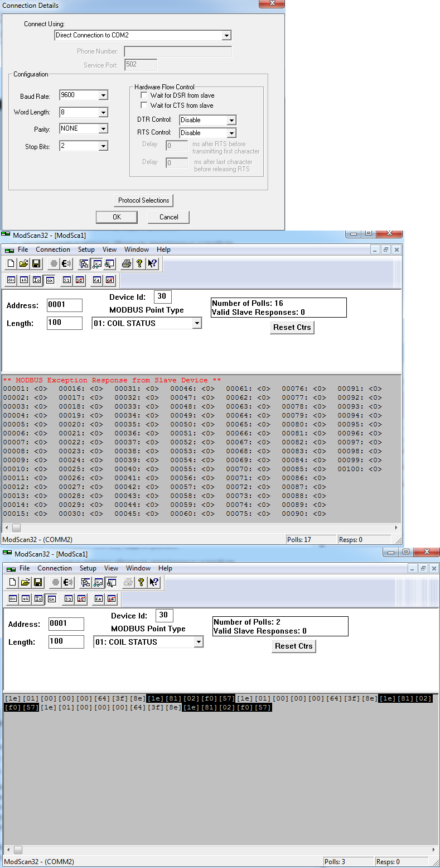This screenshot has width=440, height=868.
Task: Click OK in Connection Details dialog
Action: (x=117, y=217)
